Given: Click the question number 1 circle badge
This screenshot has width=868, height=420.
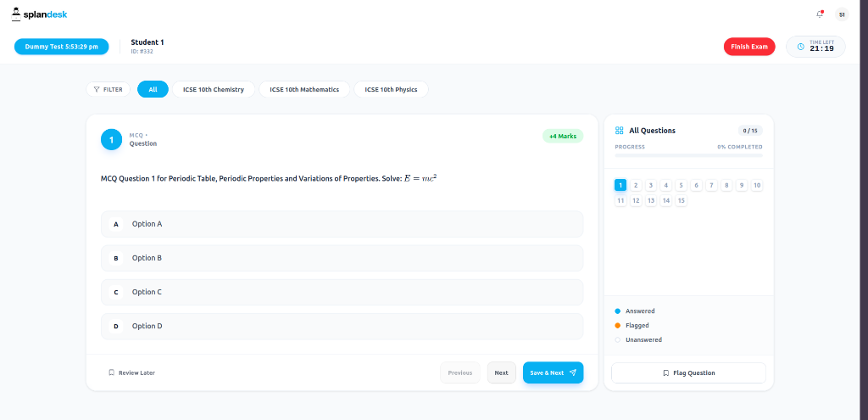Looking at the screenshot, I should pos(111,140).
